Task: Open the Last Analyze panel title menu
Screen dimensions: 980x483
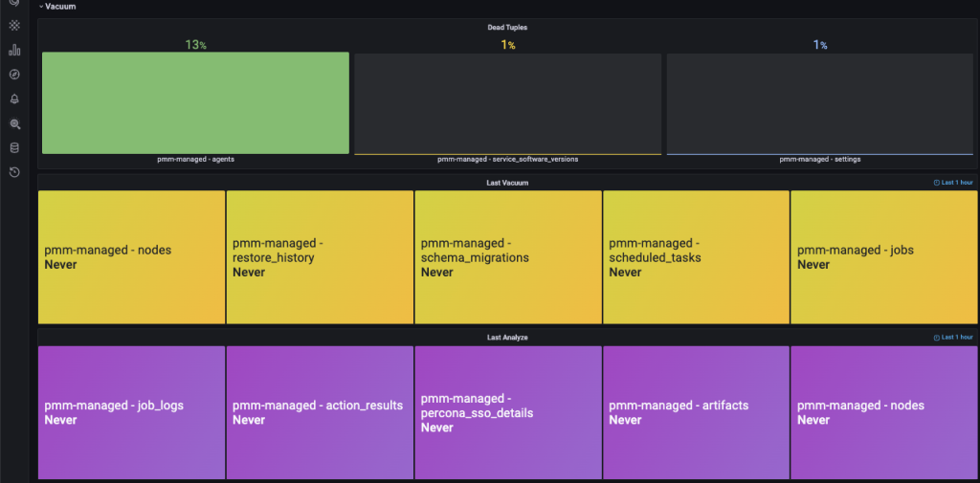Action: 507,338
